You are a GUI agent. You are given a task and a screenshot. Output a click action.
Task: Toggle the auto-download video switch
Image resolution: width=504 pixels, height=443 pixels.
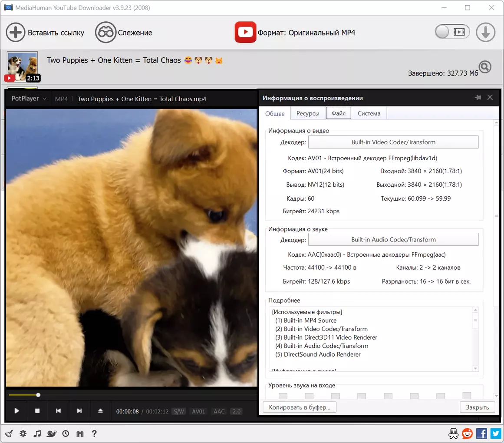tap(452, 32)
